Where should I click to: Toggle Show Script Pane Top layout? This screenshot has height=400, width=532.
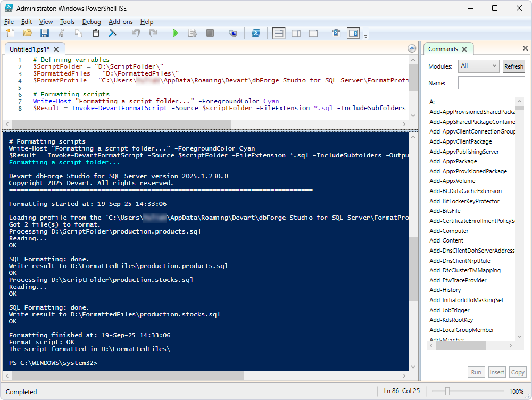pos(278,33)
